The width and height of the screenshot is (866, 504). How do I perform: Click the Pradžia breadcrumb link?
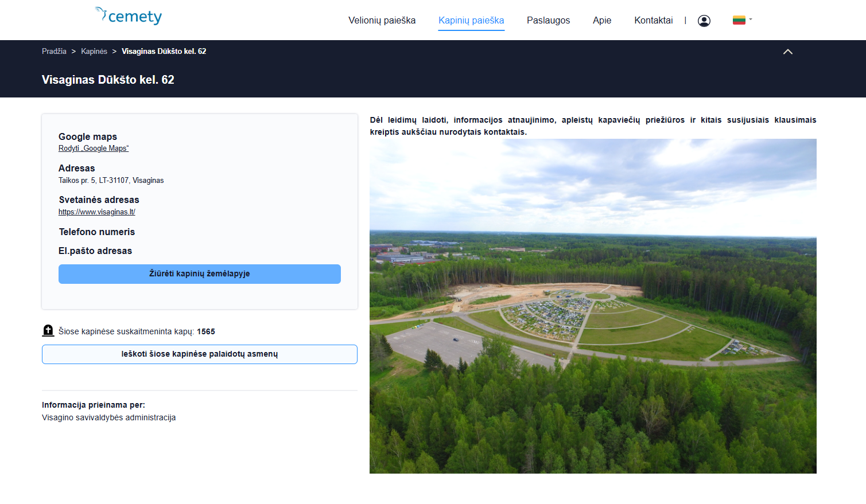pos(54,51)
